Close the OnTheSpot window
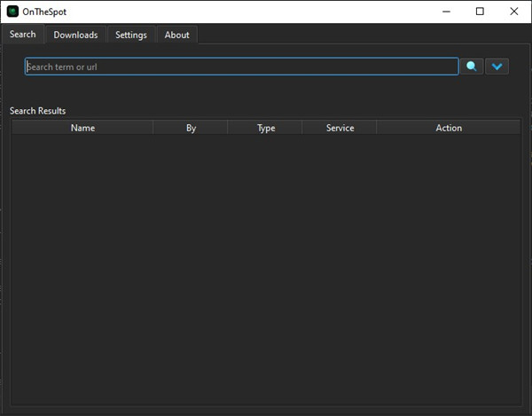532x416 pixels. click(514, 12)
